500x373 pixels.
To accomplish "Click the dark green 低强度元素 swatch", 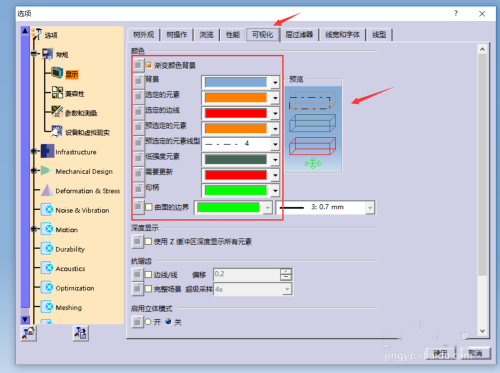I will tap(236, 160).
